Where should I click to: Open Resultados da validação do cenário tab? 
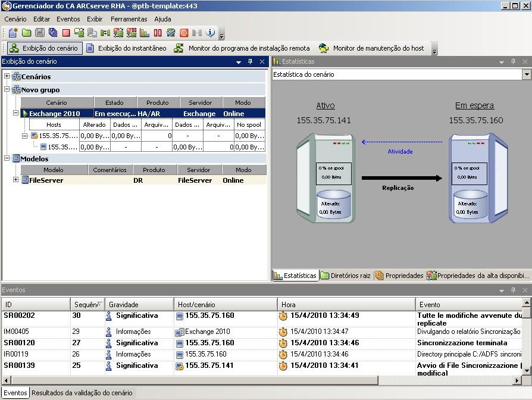click(82, 393)
